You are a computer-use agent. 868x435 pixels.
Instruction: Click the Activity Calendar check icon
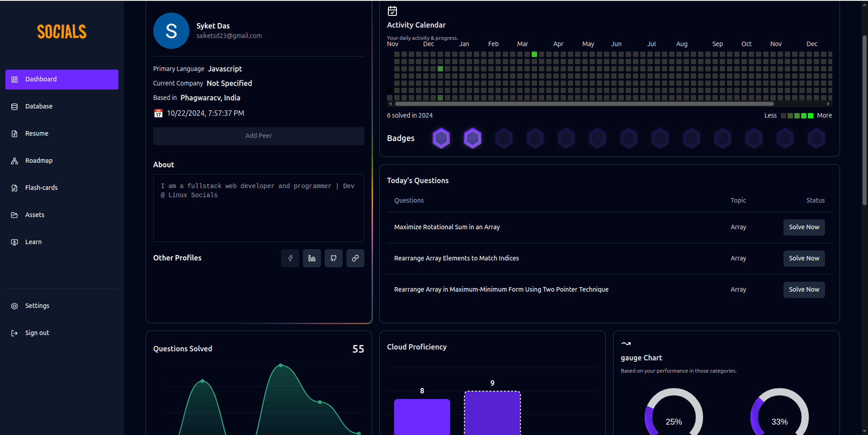click(x=392, y=11)
